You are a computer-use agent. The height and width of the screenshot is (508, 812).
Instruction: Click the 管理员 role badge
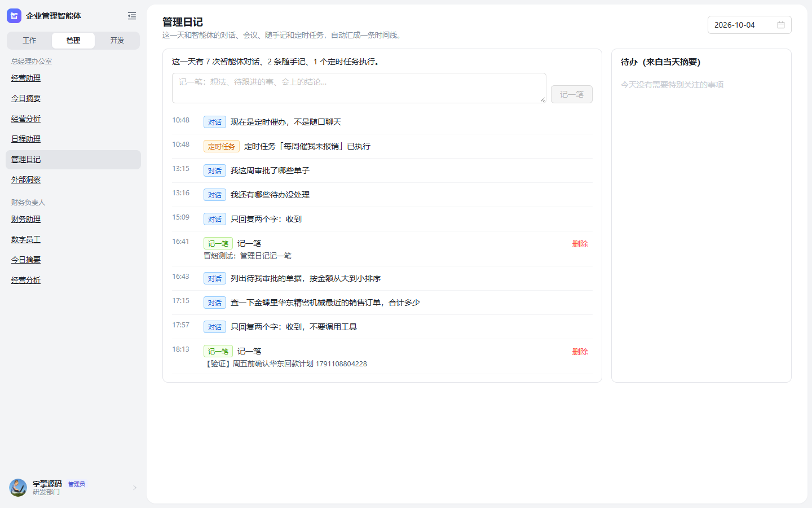click(x=77, y=484)
